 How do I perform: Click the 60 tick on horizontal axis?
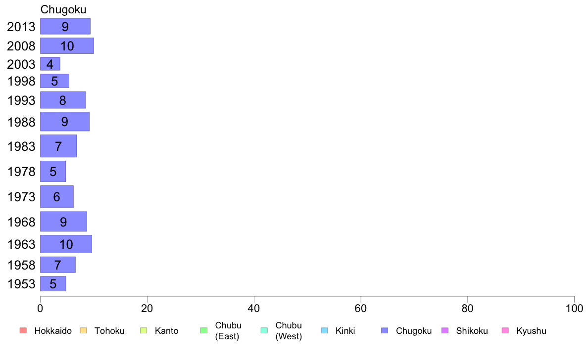point(361,309)
